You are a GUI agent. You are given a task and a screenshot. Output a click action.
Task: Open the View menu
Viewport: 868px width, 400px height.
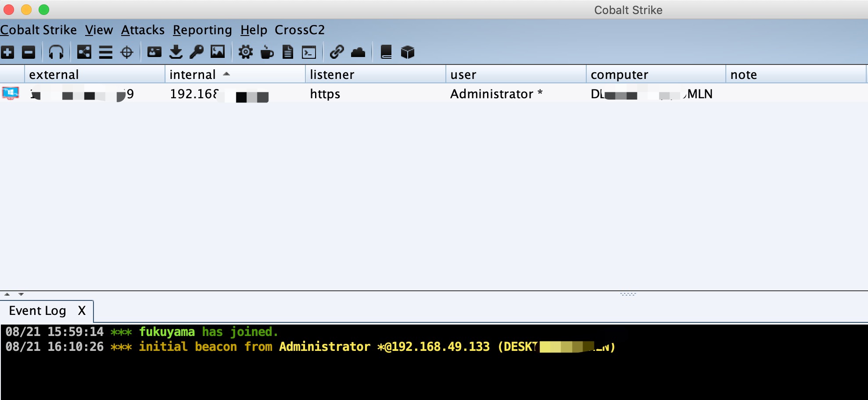click(99, 30)
